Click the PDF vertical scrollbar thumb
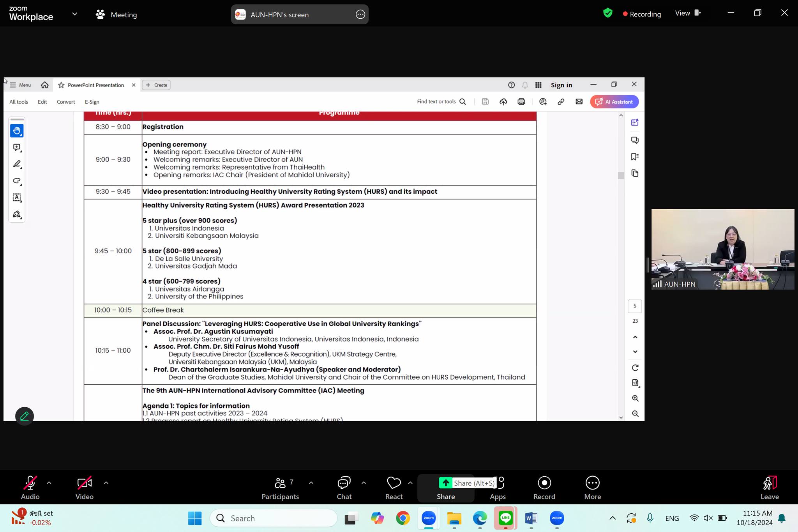The width and height of the screenshot is (798, 532). pos(621,175)
